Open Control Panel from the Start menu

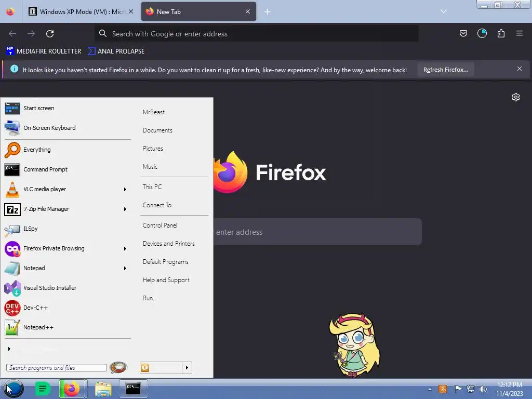[x=160, y=225]
